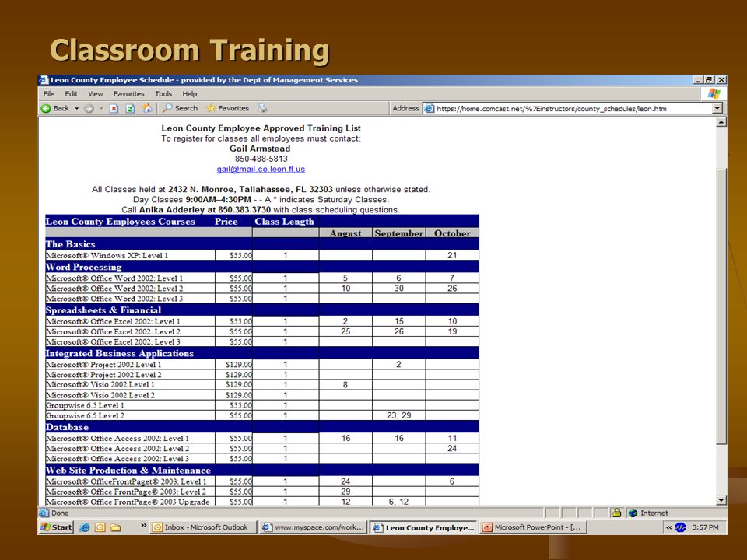Expand hidden system tray icons
The width and height of the screenshot is (747, 560).
668,527
